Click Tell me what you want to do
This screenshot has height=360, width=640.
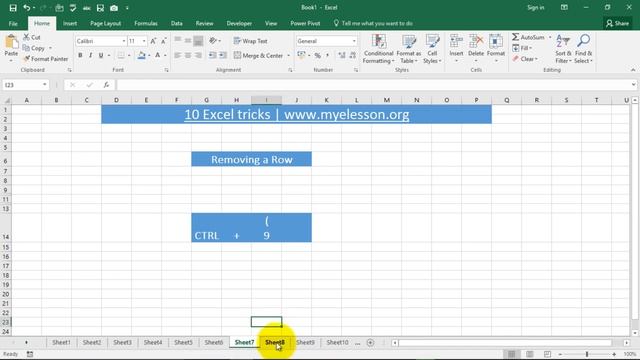[x=373, y=24]
